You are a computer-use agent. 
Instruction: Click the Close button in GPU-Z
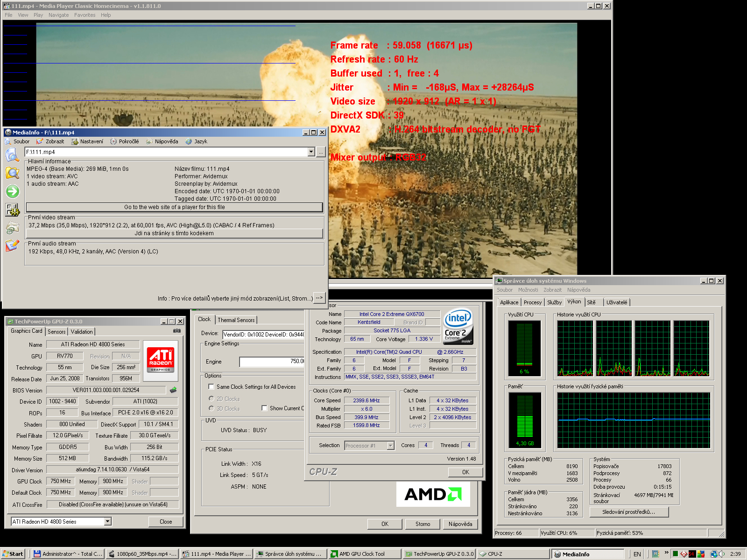tap(166, 522)
